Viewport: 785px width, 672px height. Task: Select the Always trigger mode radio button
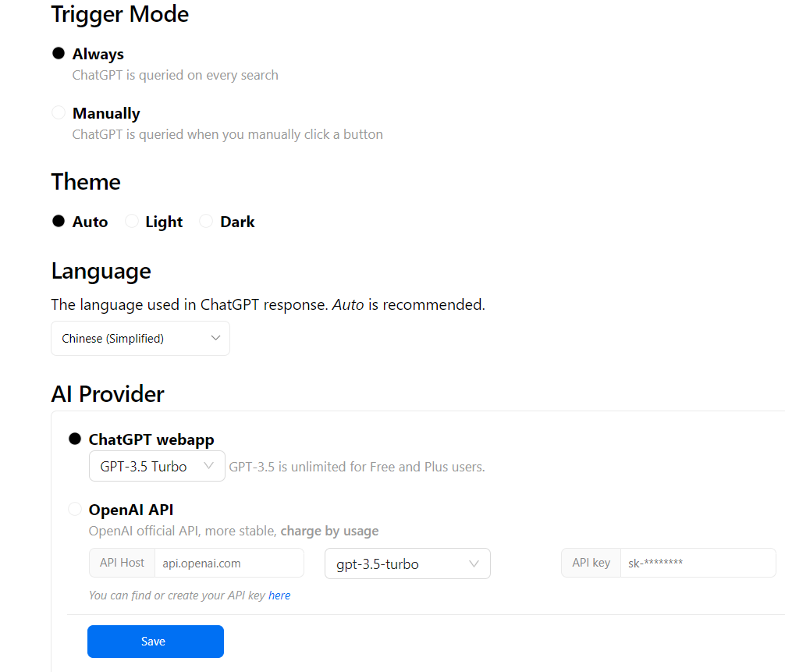[59, 53]
